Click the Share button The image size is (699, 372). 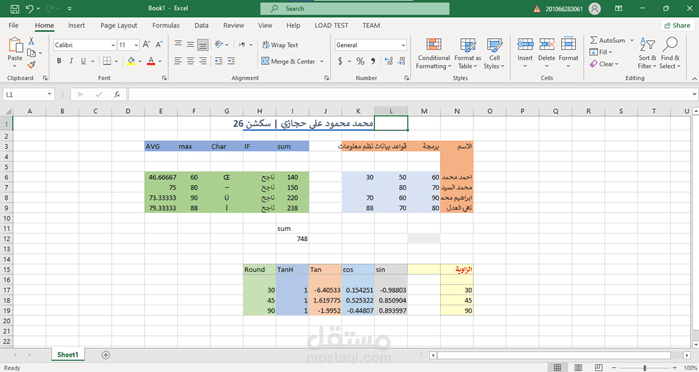677,25
